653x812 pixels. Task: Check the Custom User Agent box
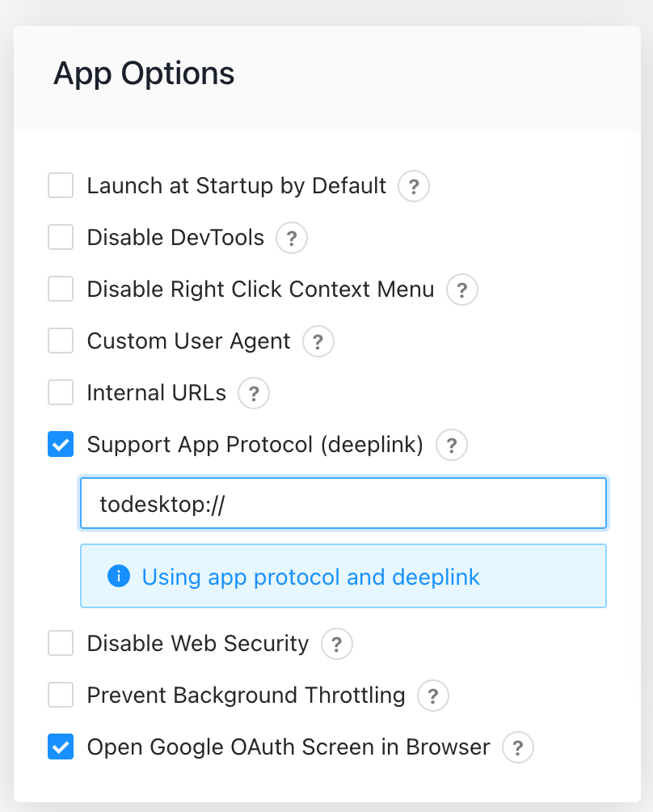pyautogui.click(x=61, y=340)
